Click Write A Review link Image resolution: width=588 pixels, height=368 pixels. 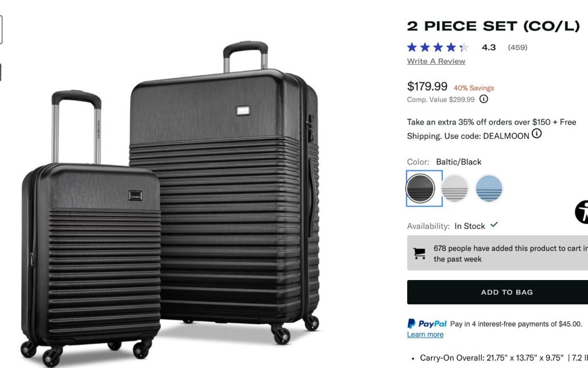click(x=436, y=61)
